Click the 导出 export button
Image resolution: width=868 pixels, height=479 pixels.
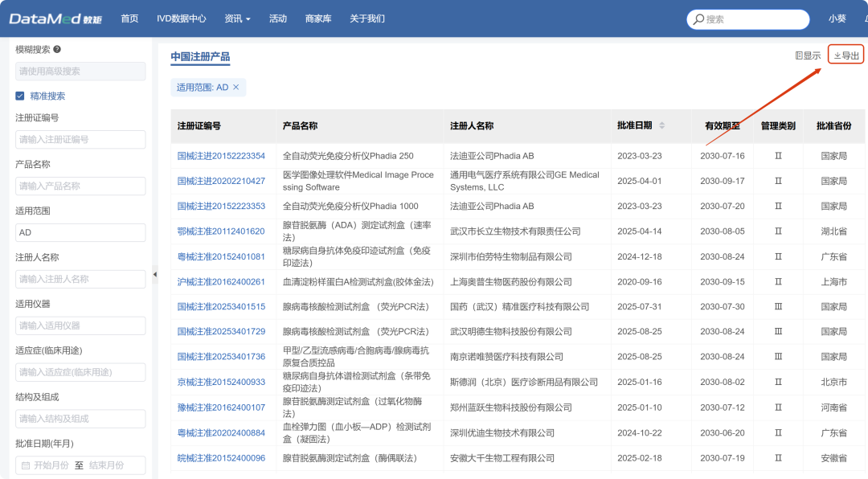(845, 55)
